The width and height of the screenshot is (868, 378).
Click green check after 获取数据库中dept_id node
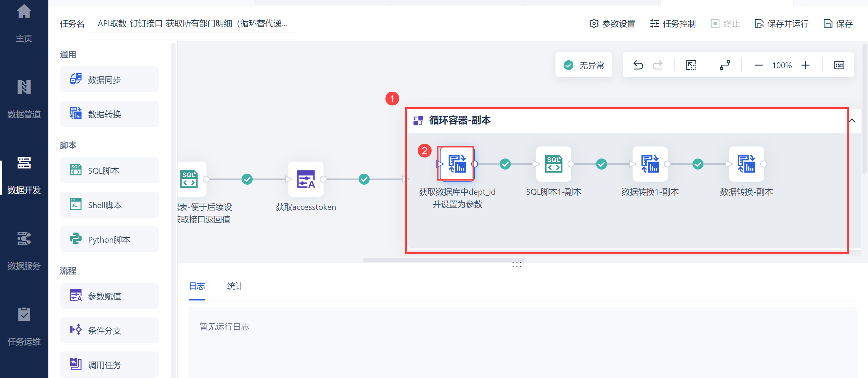pos(505,164)
